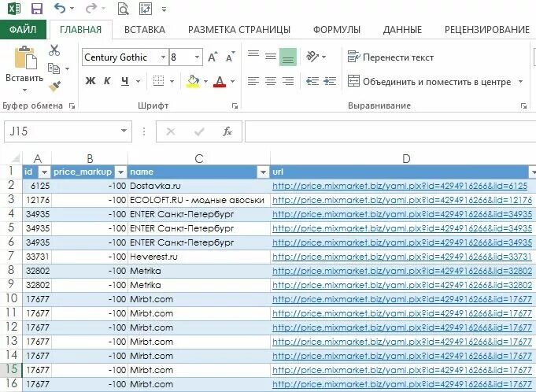536x392 pixels.
Task: Apply the yellow fill color bucket
Action: 193,81
